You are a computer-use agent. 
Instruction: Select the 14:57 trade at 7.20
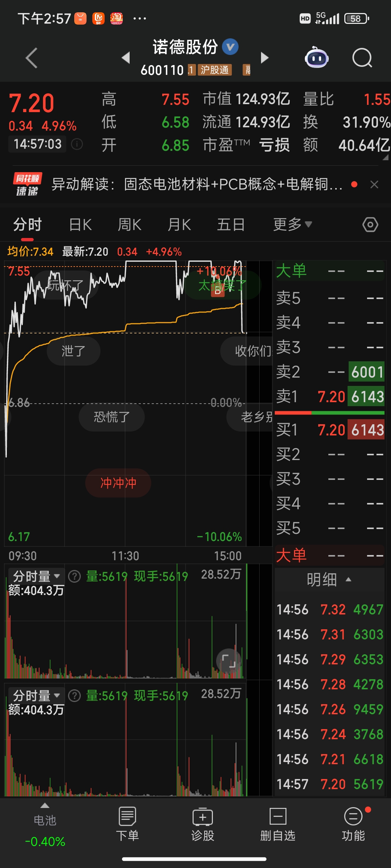[329, 784]
